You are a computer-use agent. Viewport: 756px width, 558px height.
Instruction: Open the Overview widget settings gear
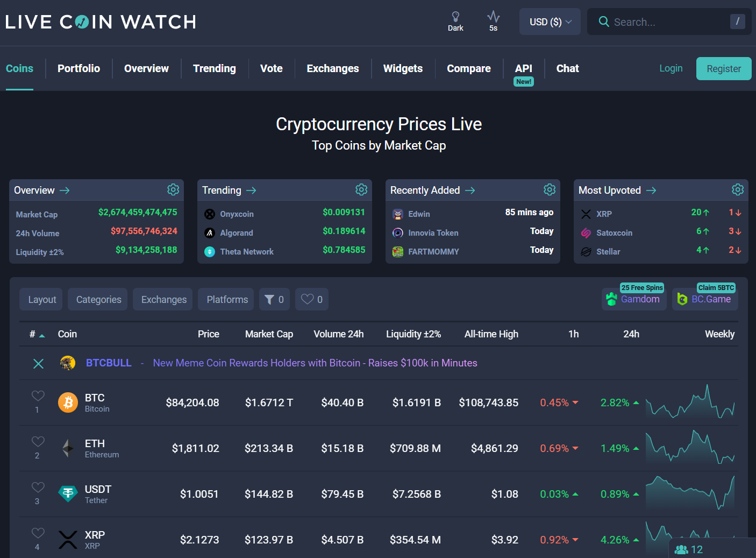(x=173, y=189)
